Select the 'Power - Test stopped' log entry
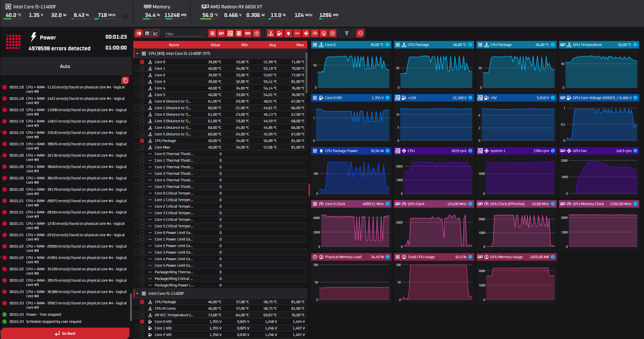The height and width of the screenshot is (339, 644). pos(43,314)
